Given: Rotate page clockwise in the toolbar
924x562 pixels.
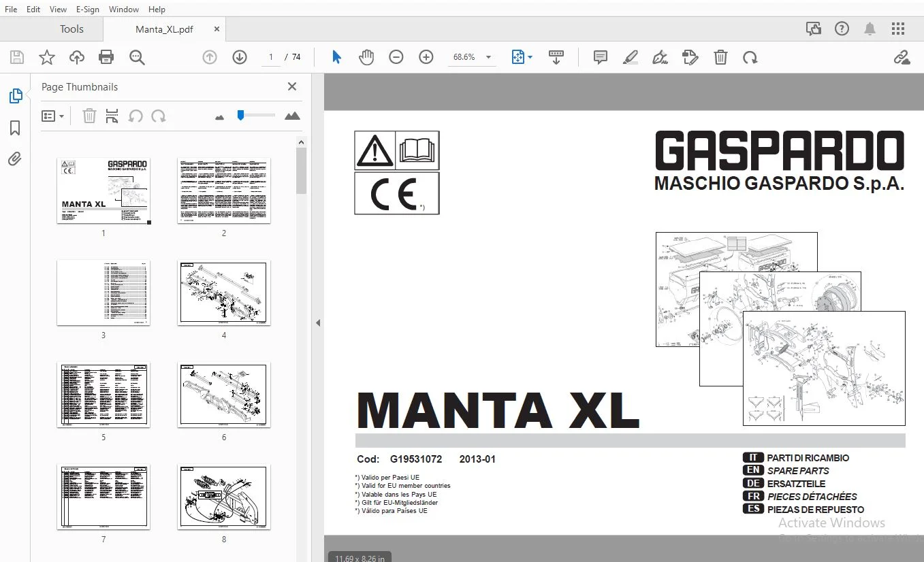Looking at the screenshot, I should (x=750, y=58).
